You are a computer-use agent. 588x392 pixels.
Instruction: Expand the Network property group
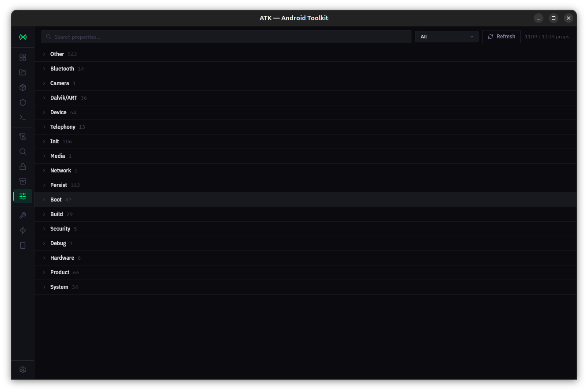pos(305,171)
